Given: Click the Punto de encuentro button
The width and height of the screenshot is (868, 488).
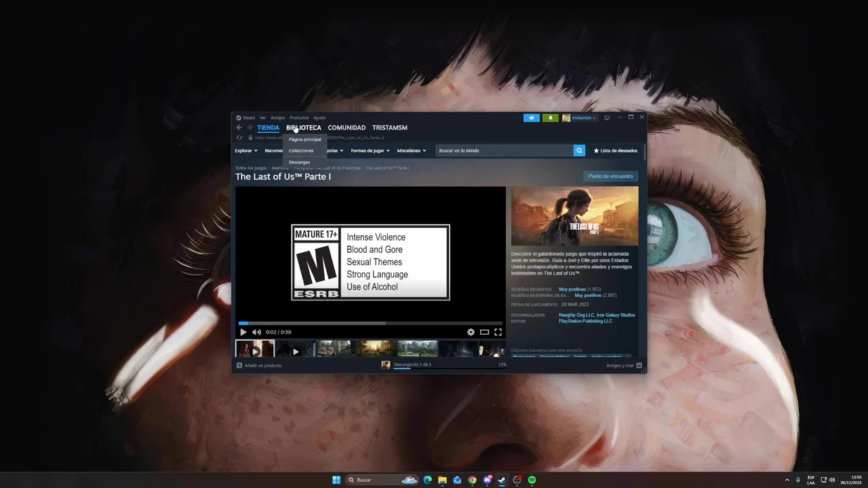Looking at the screenshot, I should coord(610,176).
